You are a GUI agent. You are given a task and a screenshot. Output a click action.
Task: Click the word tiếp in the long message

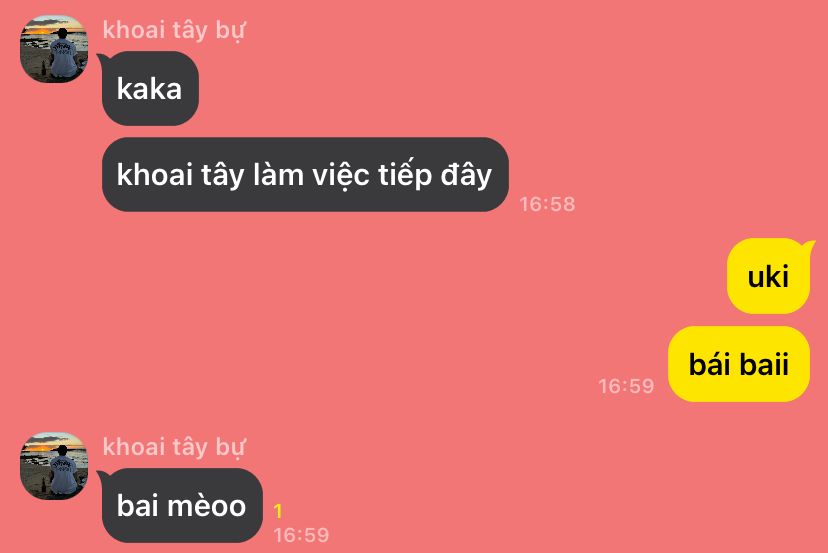(406, 175)
